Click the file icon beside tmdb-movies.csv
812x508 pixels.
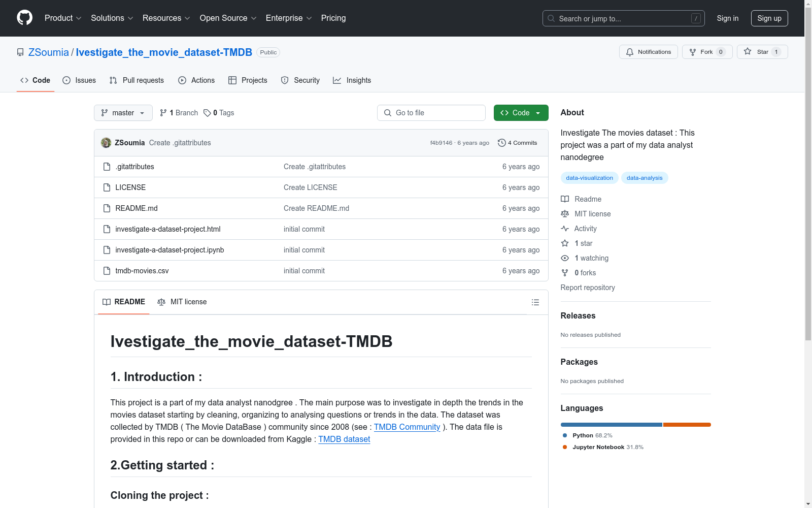click(x=107, y=271)
